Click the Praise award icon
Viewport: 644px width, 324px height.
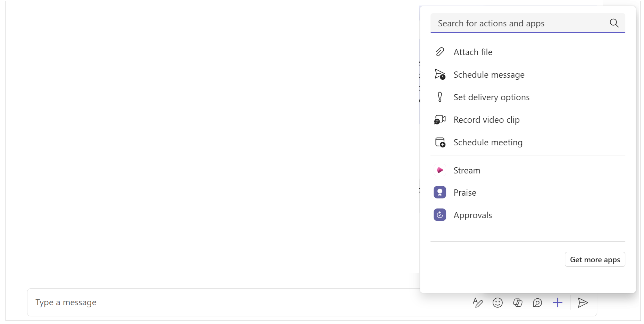(x=440, y=192)
